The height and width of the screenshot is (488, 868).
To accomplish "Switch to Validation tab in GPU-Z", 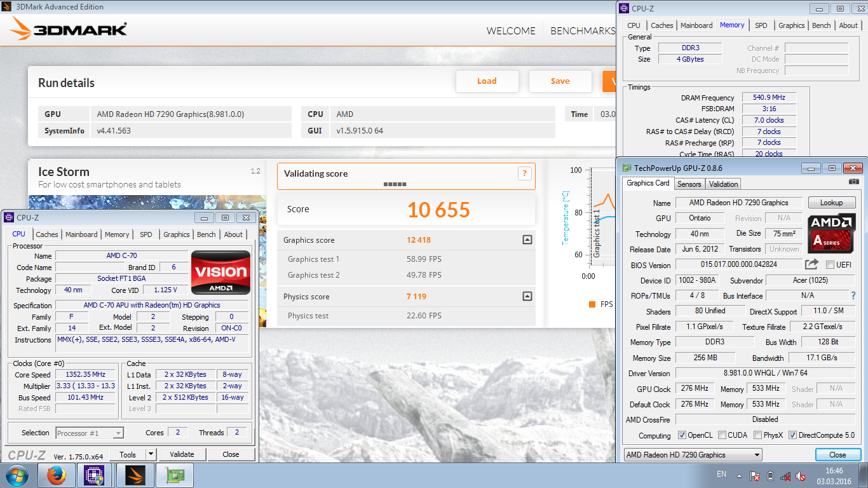I will [724, 184].
